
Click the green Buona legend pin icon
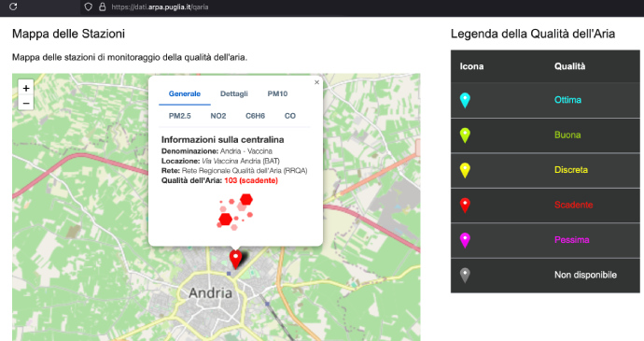point(465,135)
